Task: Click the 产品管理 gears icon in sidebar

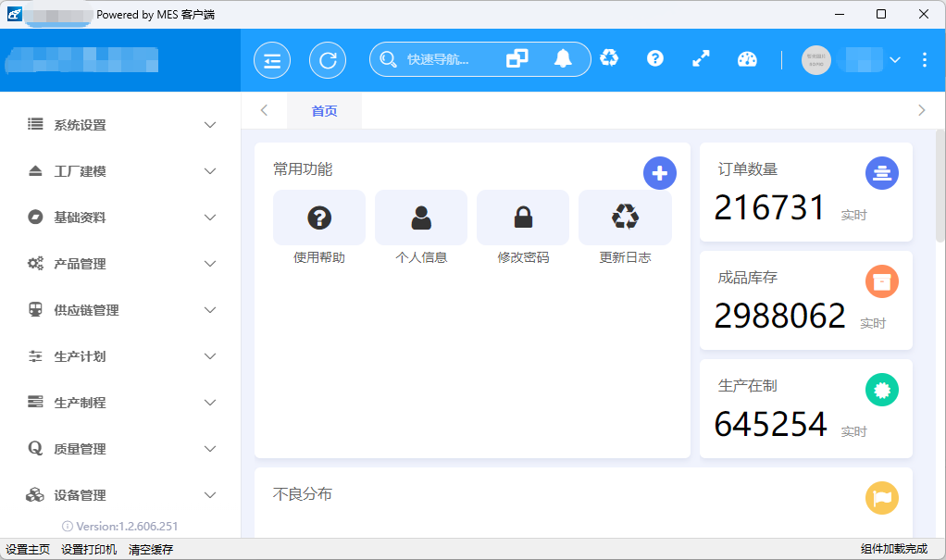Action: 35,263
